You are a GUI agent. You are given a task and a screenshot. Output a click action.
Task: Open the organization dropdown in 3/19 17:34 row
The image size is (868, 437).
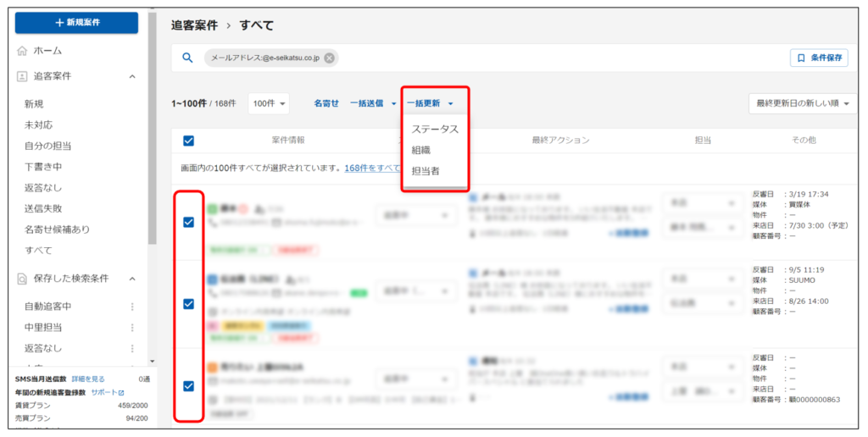coord(703,203)
